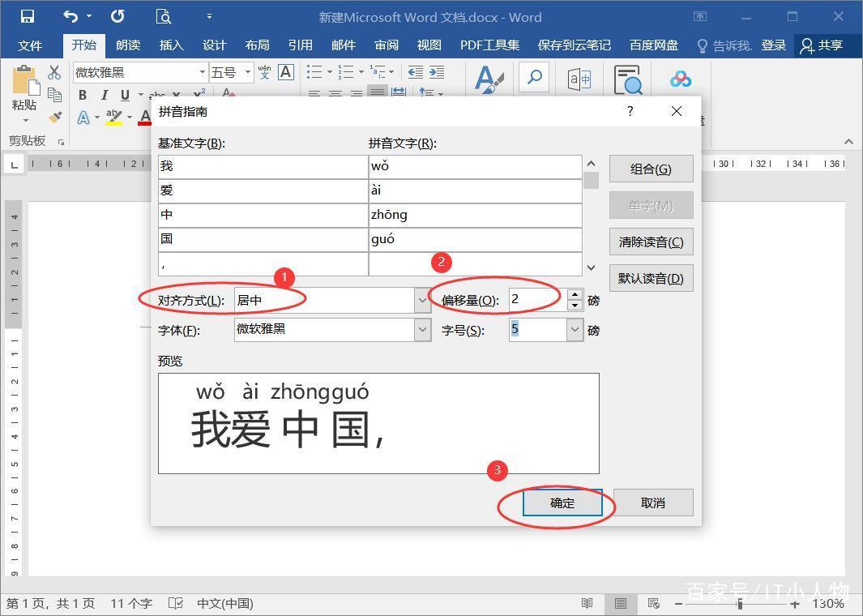Toggle Superscript x² formatting
Screen dimensions: 863x616
tap(199, 93)
